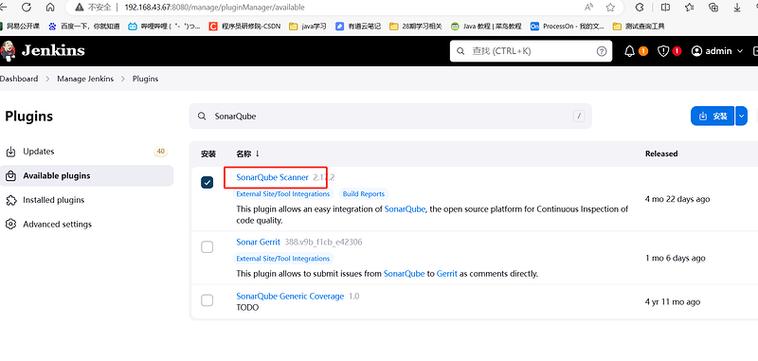
Task: Click the Installed plugins puzzle icon
Action: (11, 200)
